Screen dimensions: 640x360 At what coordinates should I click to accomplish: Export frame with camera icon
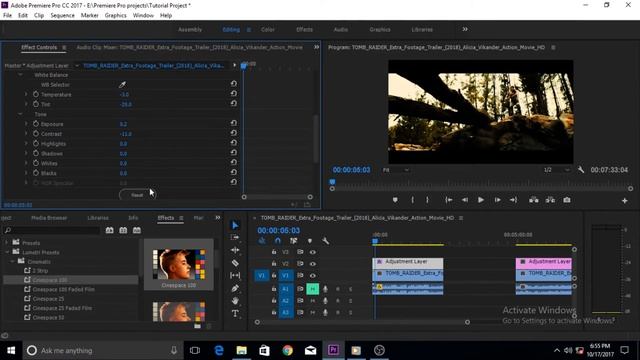pos(567,200)
